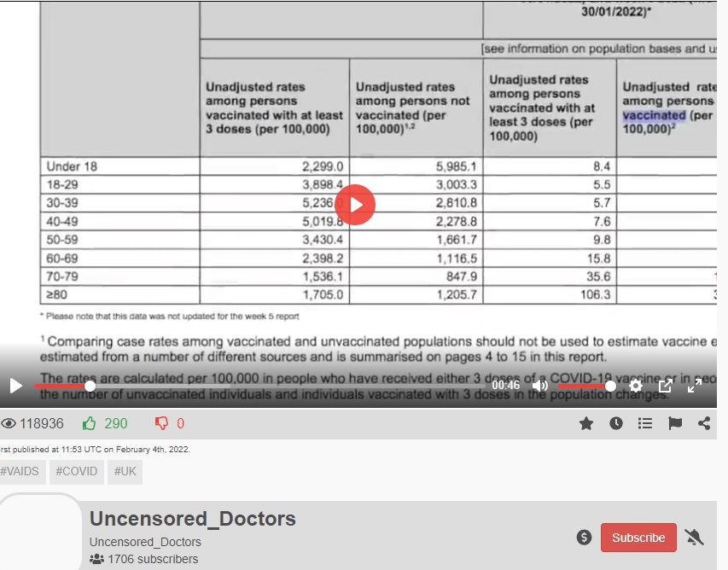Screen dimensions: 728x570
Task: Start playback with the bottom-left play icon
Action: [x=15, y=386]
